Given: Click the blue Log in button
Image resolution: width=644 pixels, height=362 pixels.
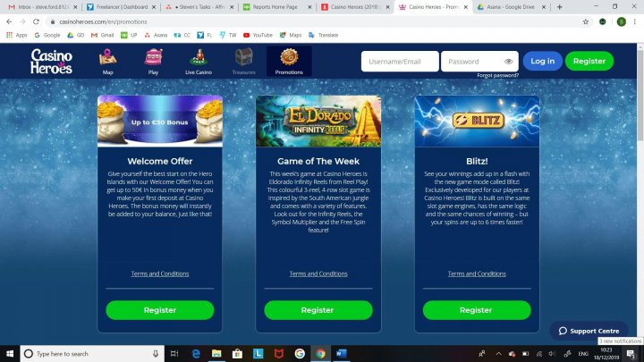Looking at the screenshot, I should (543, 61).
